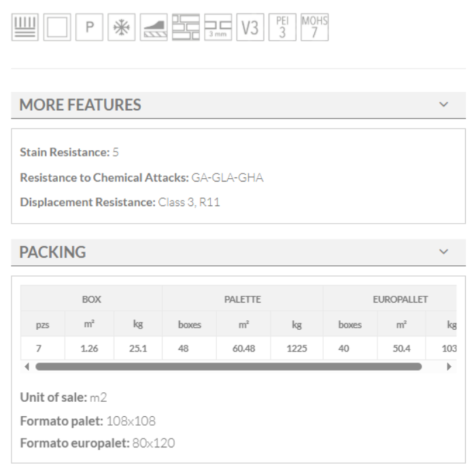The width and height of the screenshot is (476, 476).
Task: Click the underfloor heating icon
Action: pyautogui.click(x=24, y=28)
